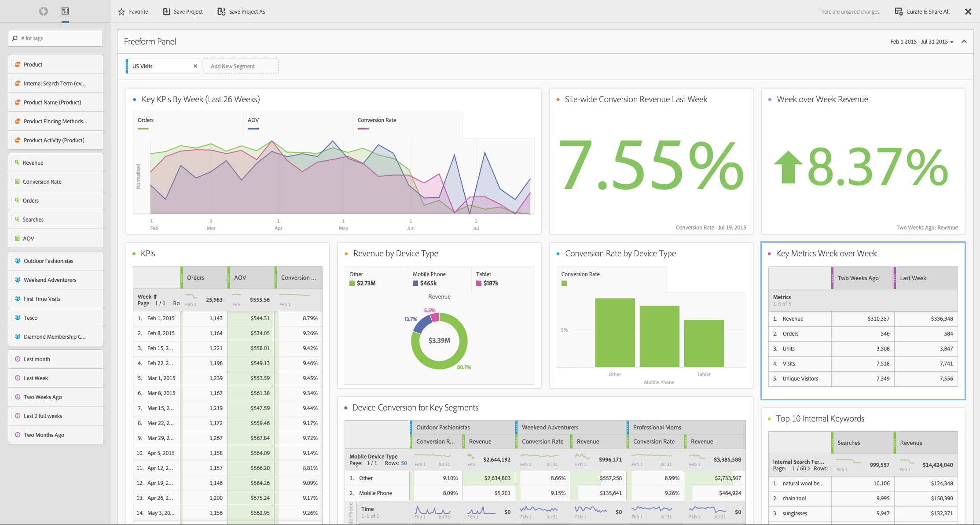
Task: Click the list view icon in toolbar
Action: [x=65, y=11]
